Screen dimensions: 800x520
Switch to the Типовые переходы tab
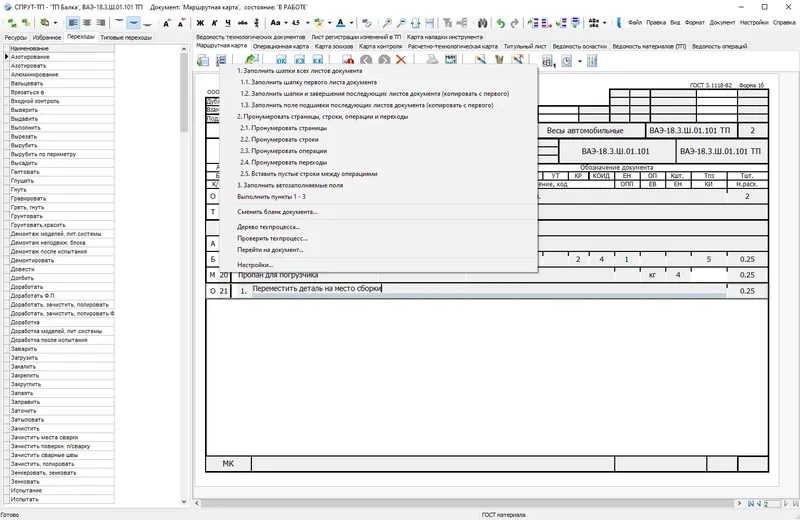click(x=126, y=37)
